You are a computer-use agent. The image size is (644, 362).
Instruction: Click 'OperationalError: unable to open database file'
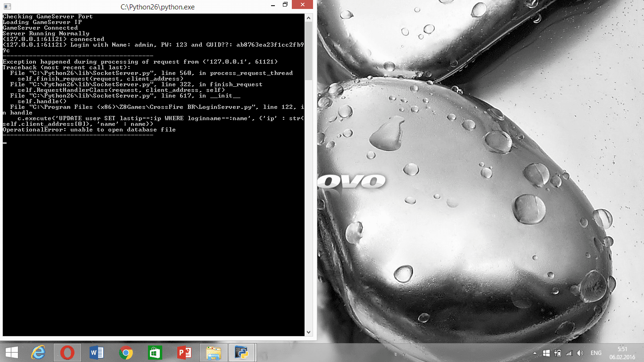[x=89, y=130]
